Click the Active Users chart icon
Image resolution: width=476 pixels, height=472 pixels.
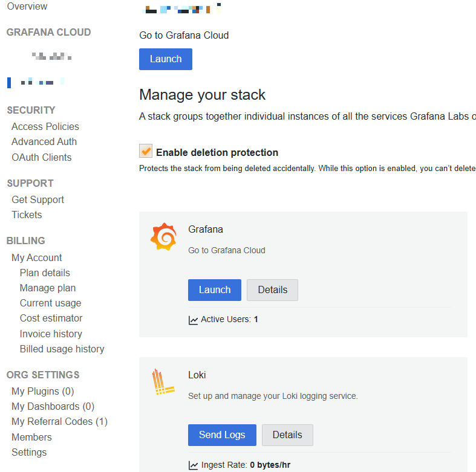pyautogui.click(x=193, y=320)
